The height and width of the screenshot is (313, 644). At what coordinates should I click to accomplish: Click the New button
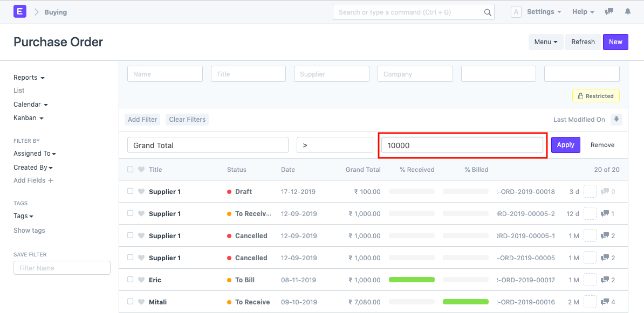(x=615, y=41)
